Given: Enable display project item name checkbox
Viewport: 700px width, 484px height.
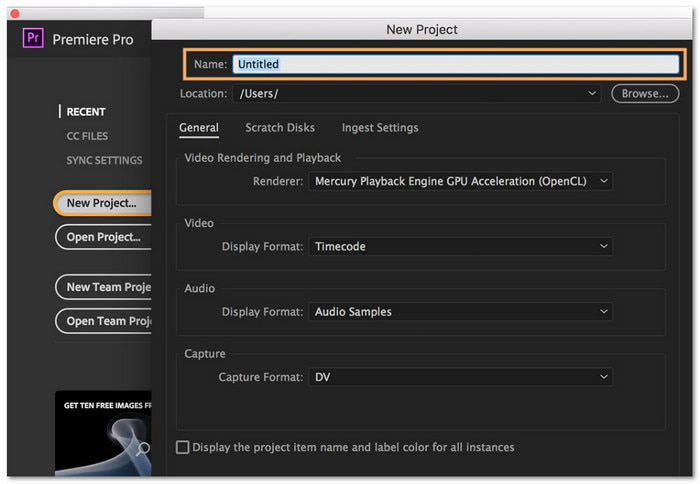Looking at the screenshot, I should coord(183,447).
